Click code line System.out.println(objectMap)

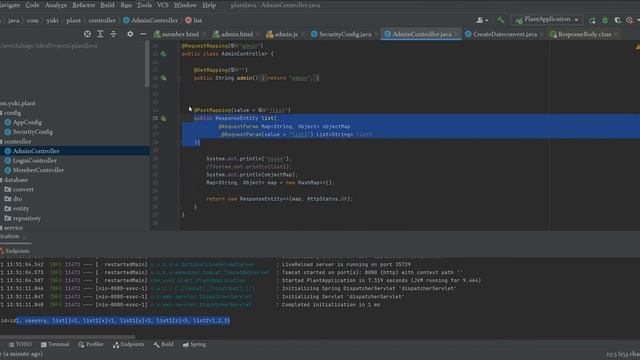point(252,175)
